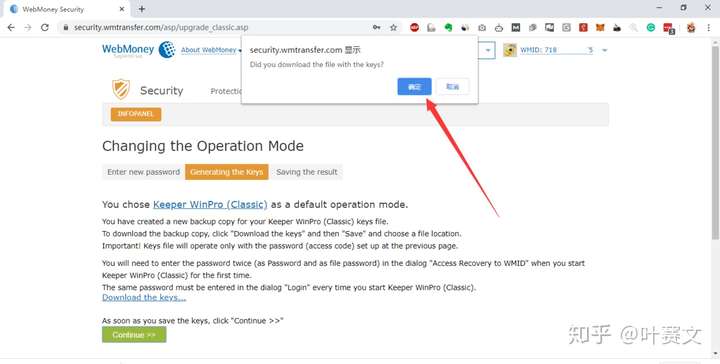Click the orange INFOPANEL button
Viewport: 720px width, 364px height.
tap(136, 114)
